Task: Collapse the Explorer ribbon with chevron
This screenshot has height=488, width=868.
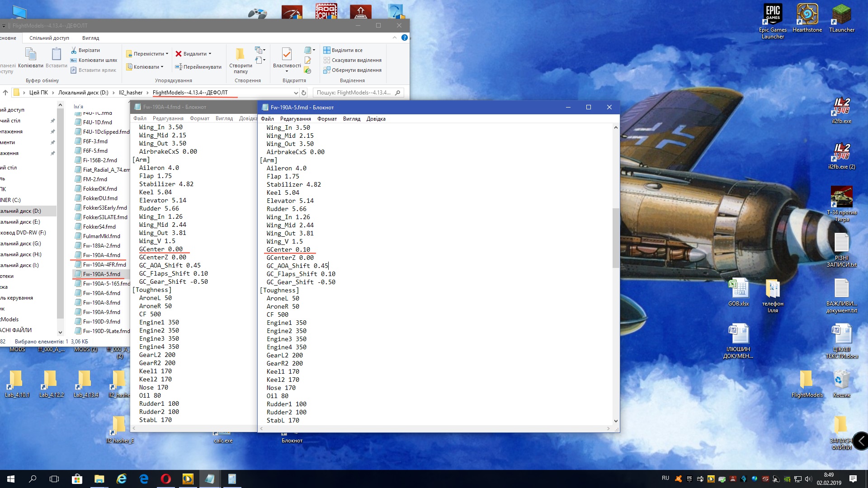Action: (x=395, y=38)
